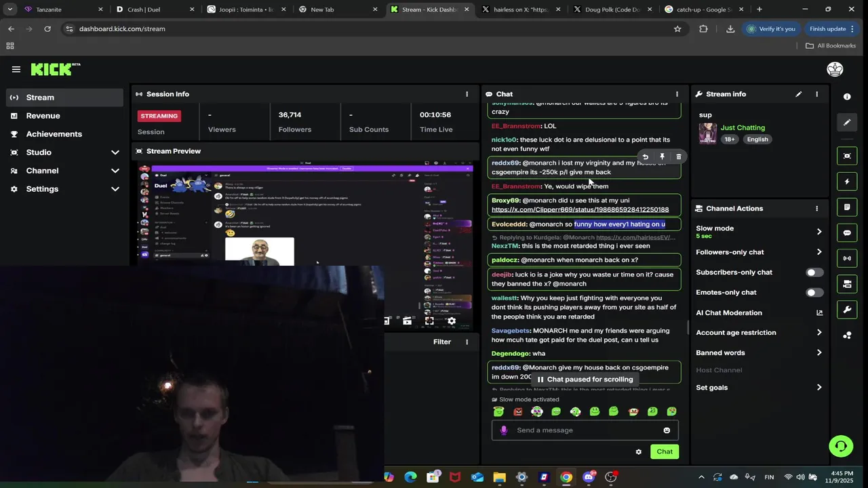Insert the first green halo emote

click(x=498, y=411)
